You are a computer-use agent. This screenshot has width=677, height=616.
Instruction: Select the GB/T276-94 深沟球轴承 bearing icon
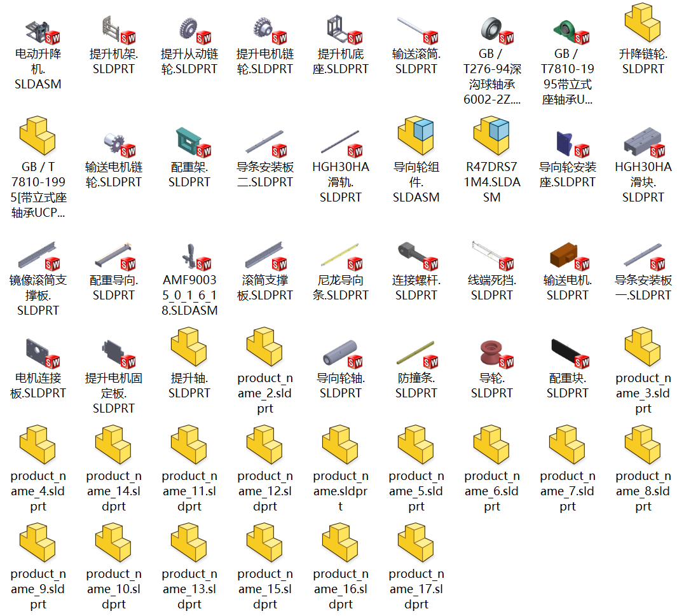(497, 31)
